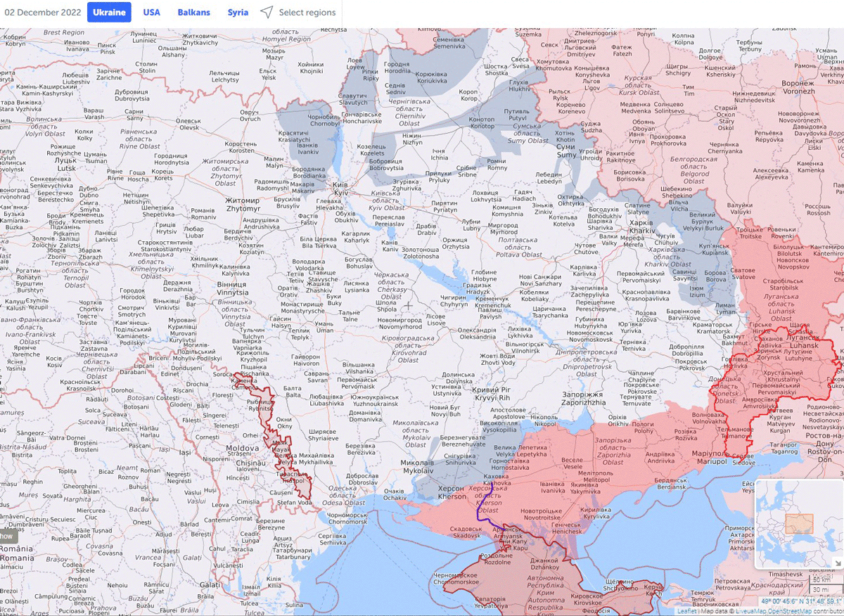Click the Okhtyrka town label

pyautogui.click(x=570, y=200)
